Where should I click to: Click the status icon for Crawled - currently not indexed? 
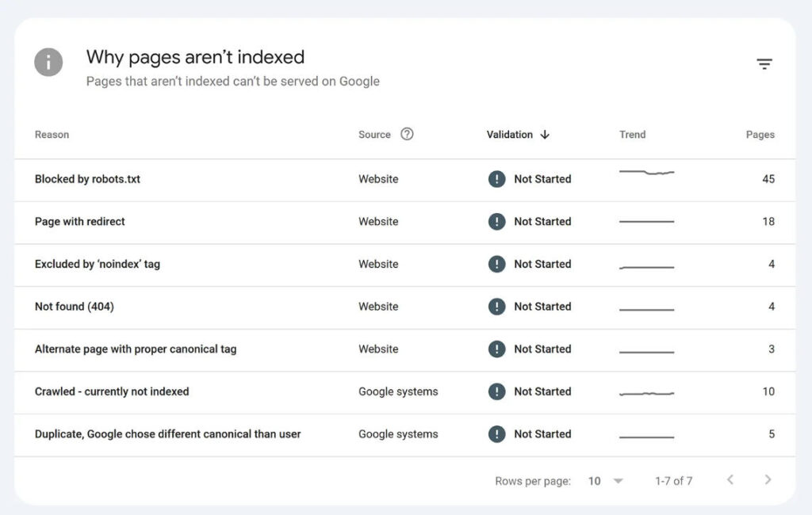[x=496, y=391]
